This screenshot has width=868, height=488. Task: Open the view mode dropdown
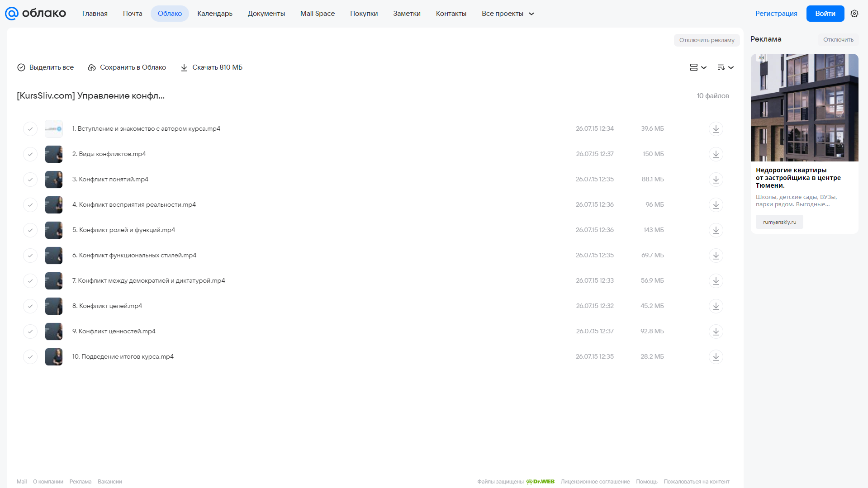698,67
